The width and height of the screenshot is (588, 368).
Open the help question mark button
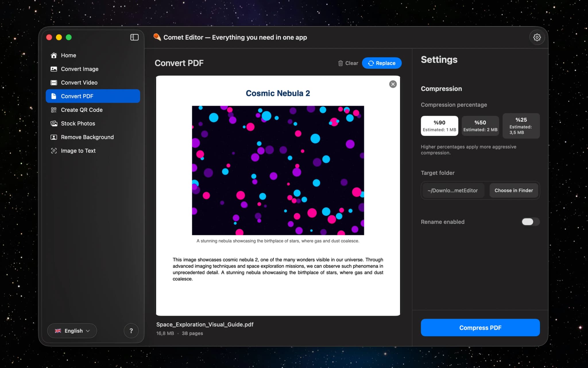(x=131, y=331)
